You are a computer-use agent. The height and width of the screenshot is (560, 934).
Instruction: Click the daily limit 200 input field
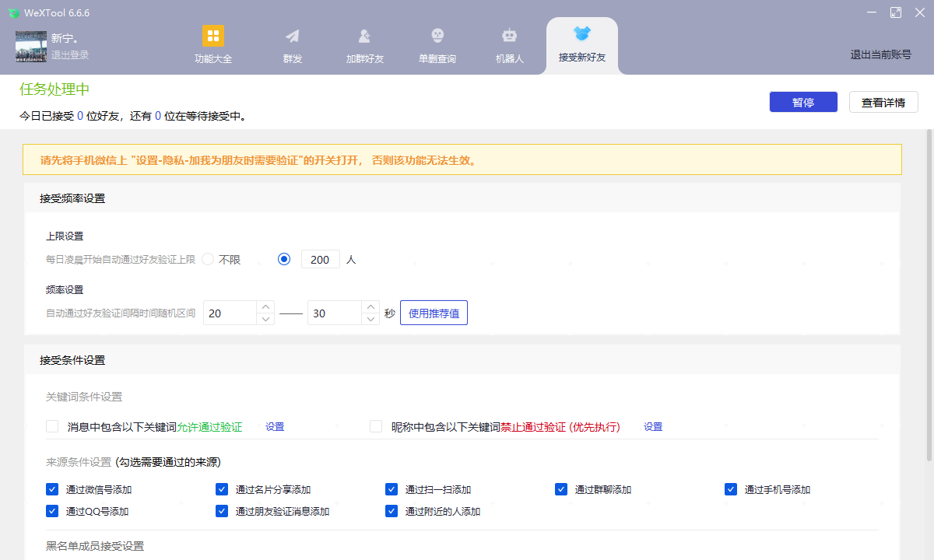320,260
